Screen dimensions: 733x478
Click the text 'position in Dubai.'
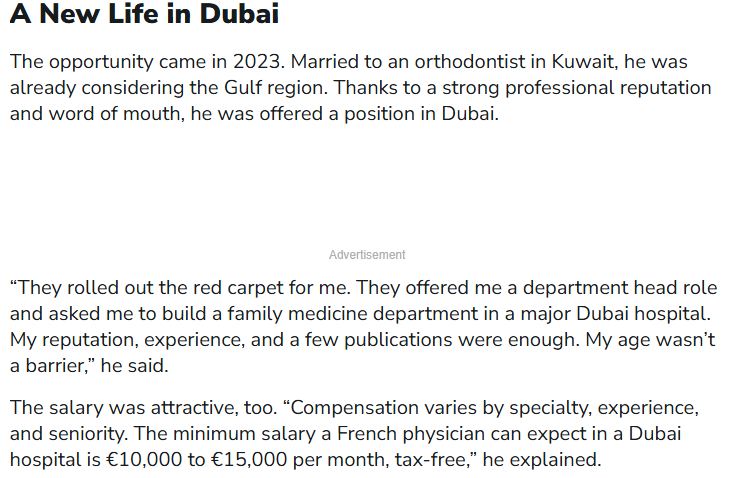422,114
